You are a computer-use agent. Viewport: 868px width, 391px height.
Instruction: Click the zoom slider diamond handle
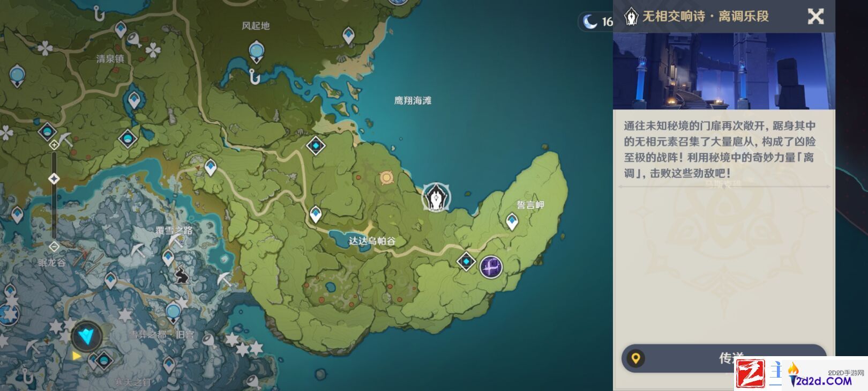(54, 179)
